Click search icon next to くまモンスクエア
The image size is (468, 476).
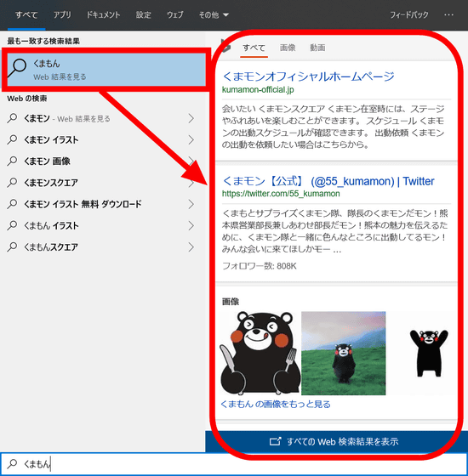coord(12,183)
